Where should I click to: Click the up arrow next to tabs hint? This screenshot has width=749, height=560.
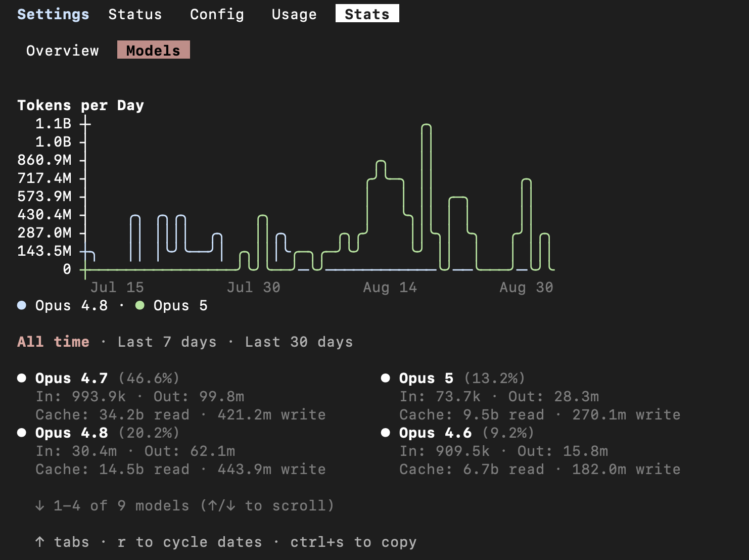pyautogui.click(x=40, y=542)
